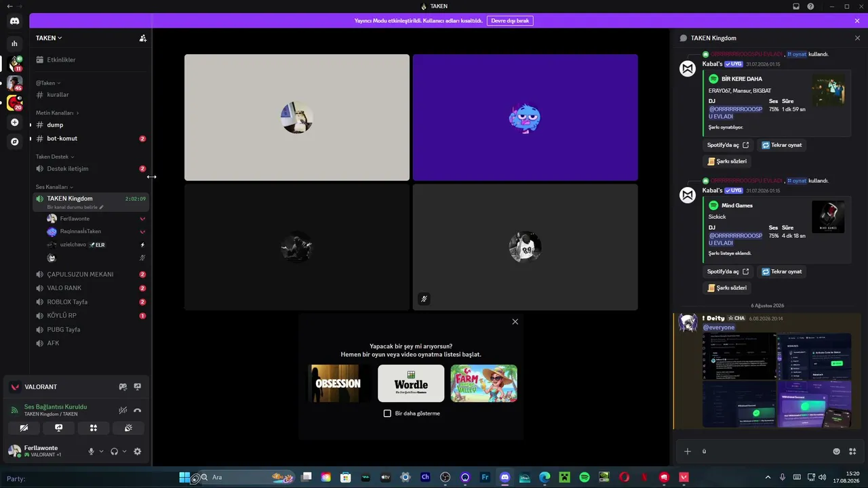The width and height of the screenshot is (868, 488).
Task: Share VALORANT screen from the activity panel
Action: [x=138, y=387]
